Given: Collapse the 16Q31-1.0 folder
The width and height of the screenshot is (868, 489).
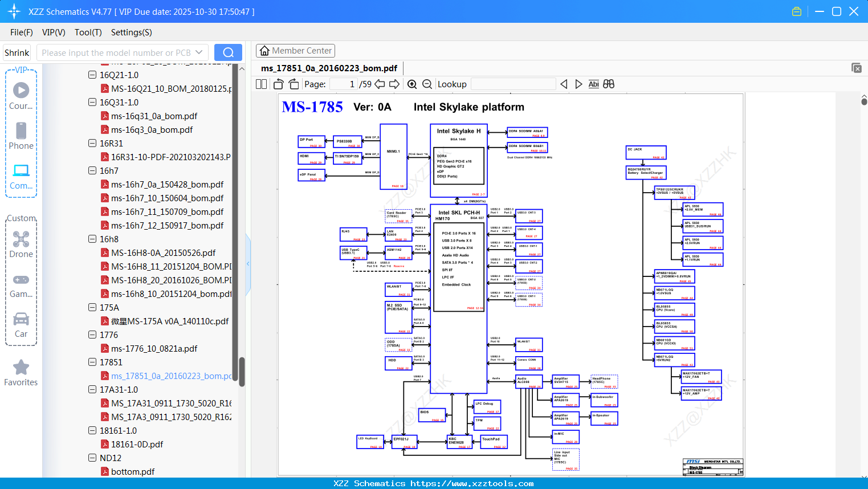Looking at the screenshot, I should coord(92,102).
